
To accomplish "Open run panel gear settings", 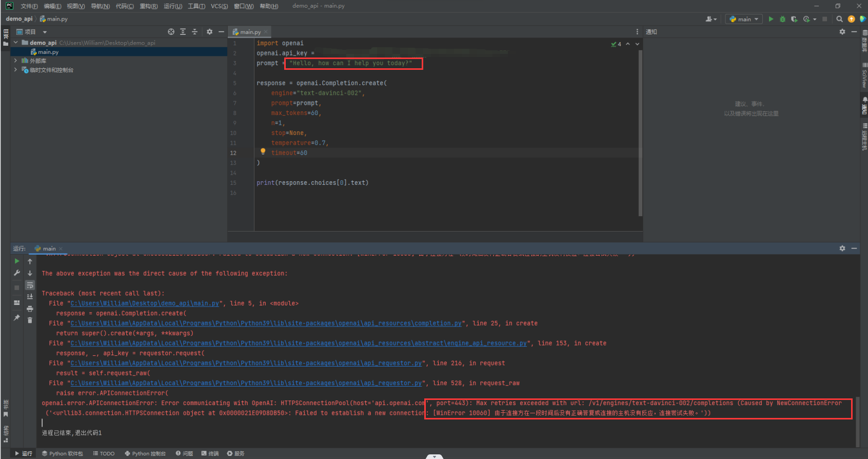I will (x=842, y=248).
